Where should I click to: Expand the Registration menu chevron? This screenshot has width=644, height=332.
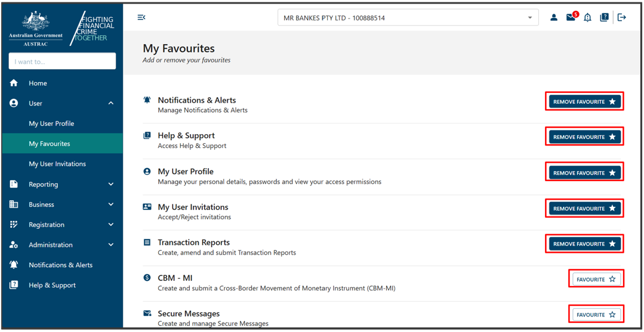(111, 225)
